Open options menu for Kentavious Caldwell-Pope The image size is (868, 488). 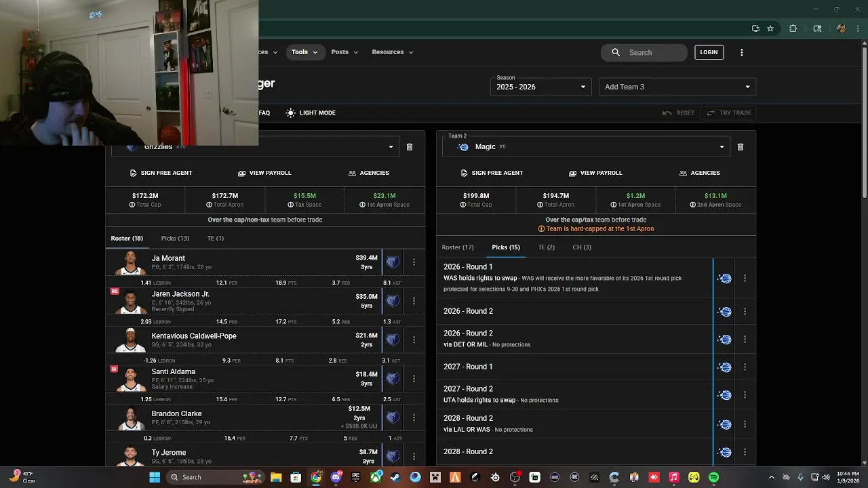coord(414,340)
